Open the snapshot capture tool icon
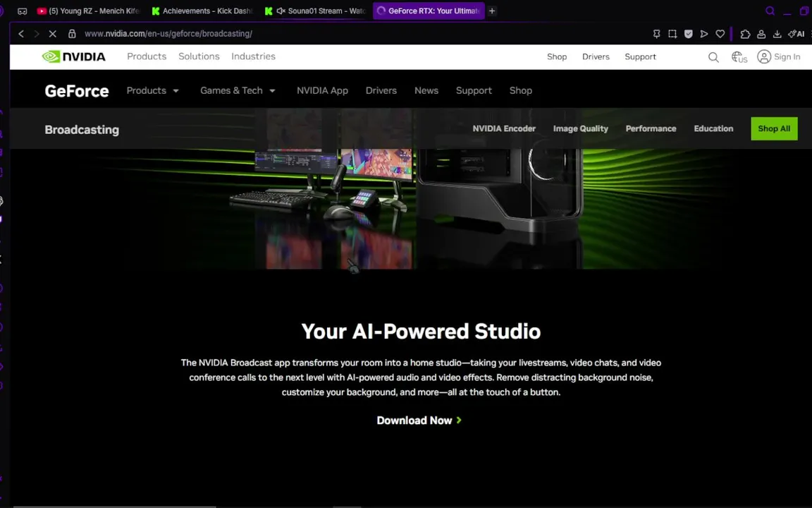Image resolution: width=812 pixels, height=508 pixels. coord(672,34)
